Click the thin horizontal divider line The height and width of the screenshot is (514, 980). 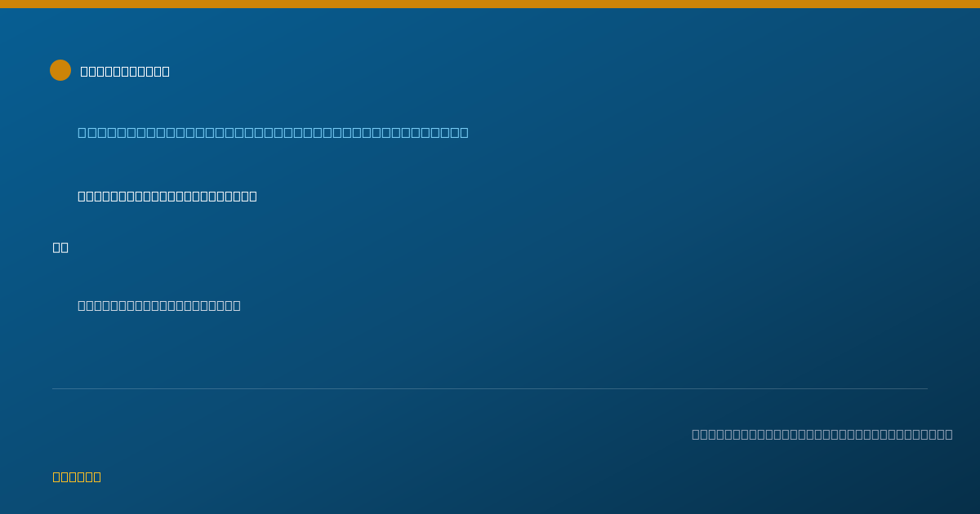490,388
